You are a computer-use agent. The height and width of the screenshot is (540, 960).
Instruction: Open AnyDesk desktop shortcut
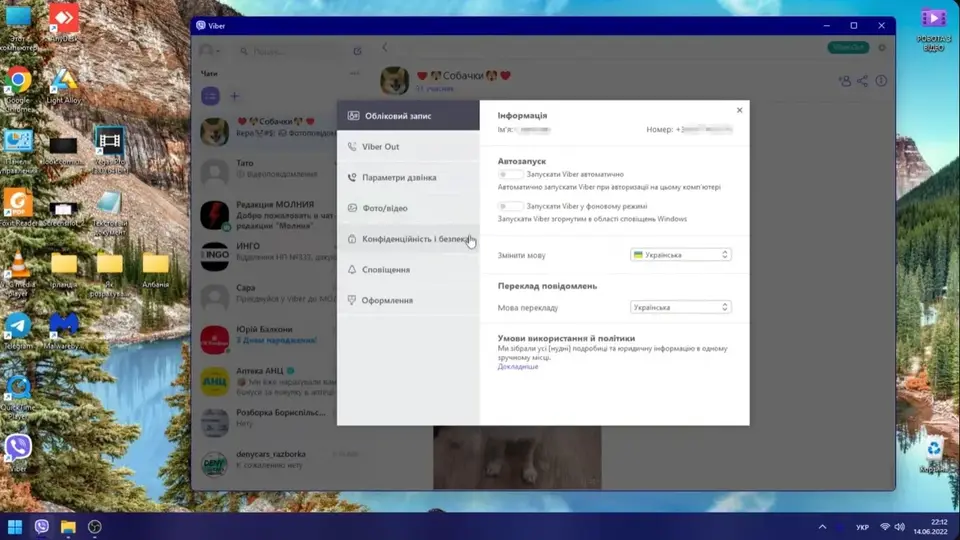coord(64,23)
